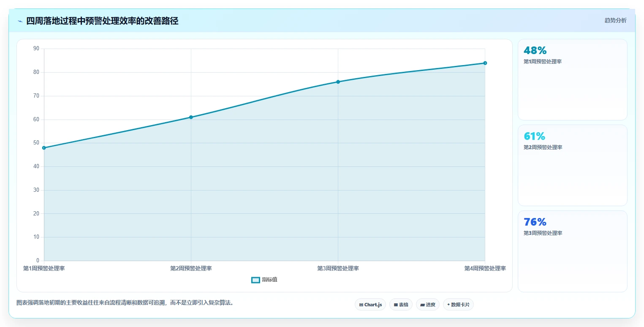Viewport: 644px width, 327px height.
Task: Select the week 2 data point at 61
Action: [191, 117]
